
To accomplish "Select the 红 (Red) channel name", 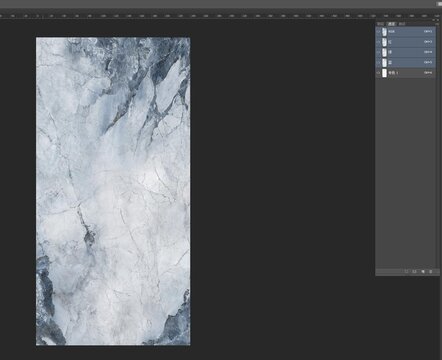I will pos(390,42).
